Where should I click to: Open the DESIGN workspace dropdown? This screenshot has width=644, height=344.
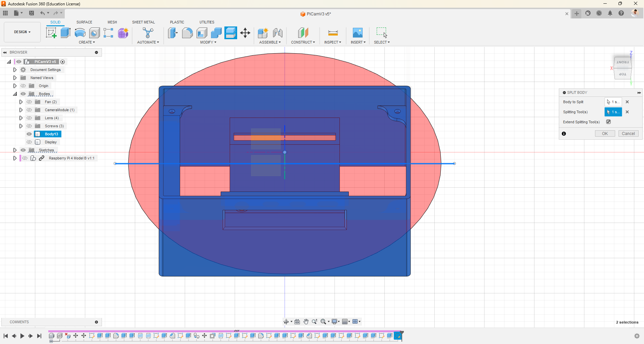[22, 32]
